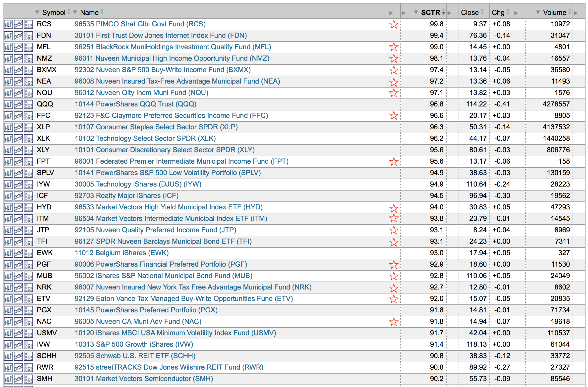Screen dimensions: 588x387
Task: Open Realty Major iShares (ICF) link
Action: pos(127,196)
